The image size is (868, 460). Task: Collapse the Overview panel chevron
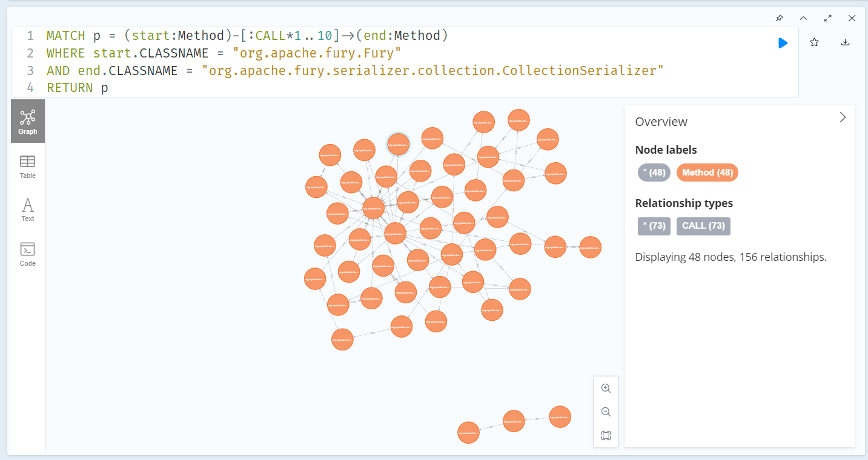[x=843, y=117]
